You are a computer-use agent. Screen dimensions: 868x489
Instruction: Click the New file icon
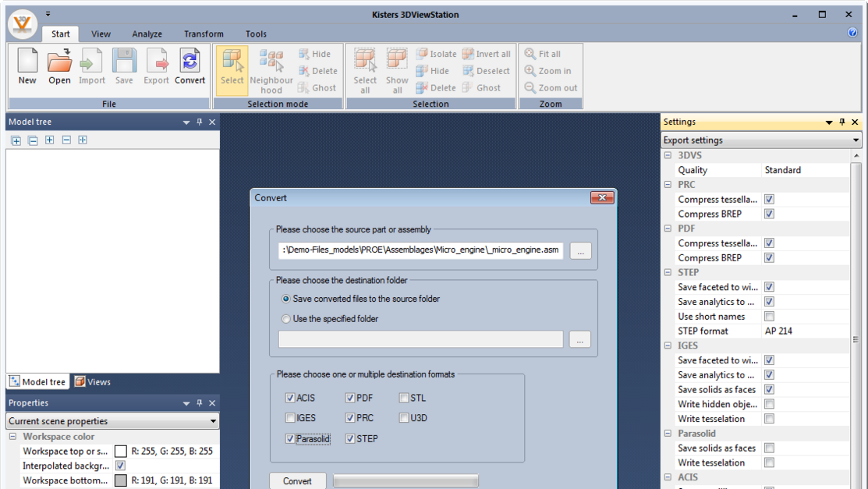pyautogui.click(x=27, y=66)
